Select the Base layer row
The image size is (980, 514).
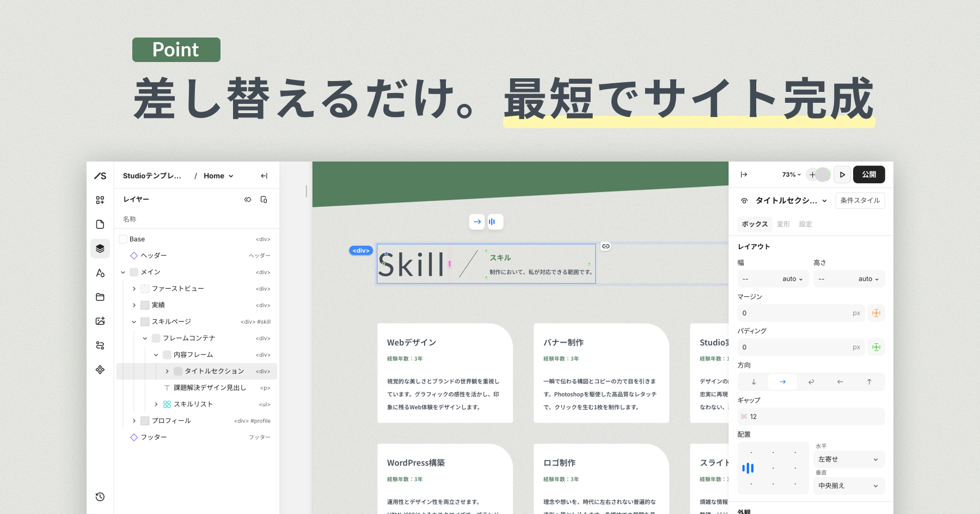coord(197,239)
